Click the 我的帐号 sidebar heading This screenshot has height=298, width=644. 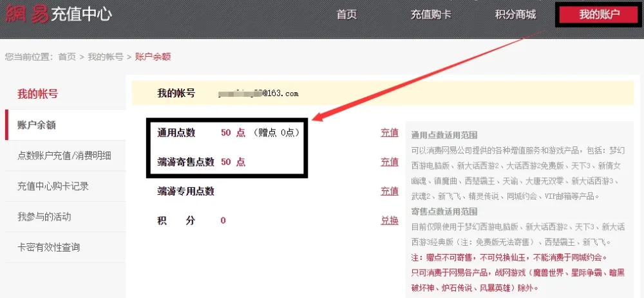coord(37,94)
